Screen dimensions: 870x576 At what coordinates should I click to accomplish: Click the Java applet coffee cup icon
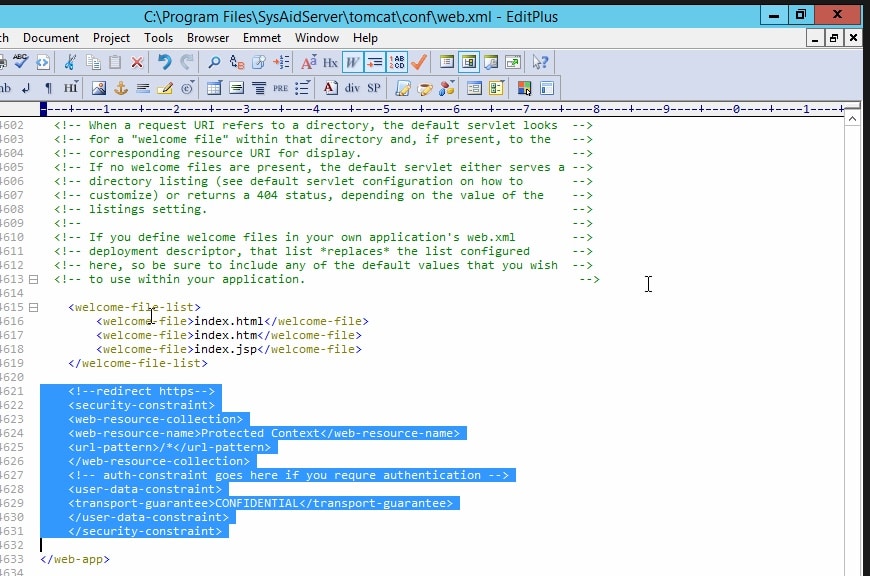[x=425, y=88]
